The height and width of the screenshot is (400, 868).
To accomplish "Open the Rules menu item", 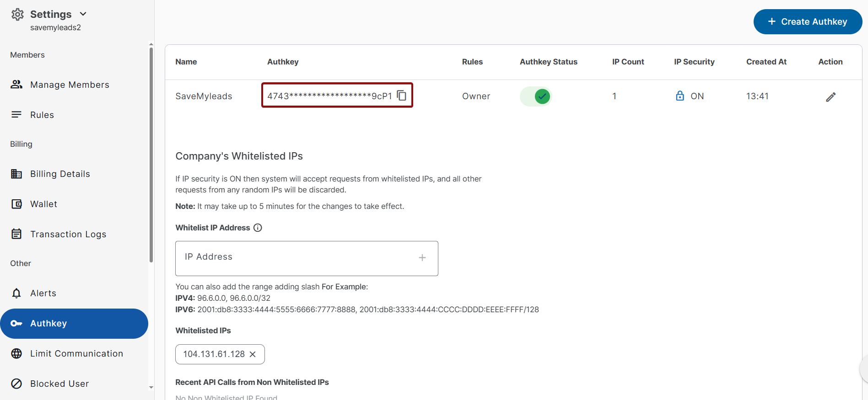I will click(42, 115).
